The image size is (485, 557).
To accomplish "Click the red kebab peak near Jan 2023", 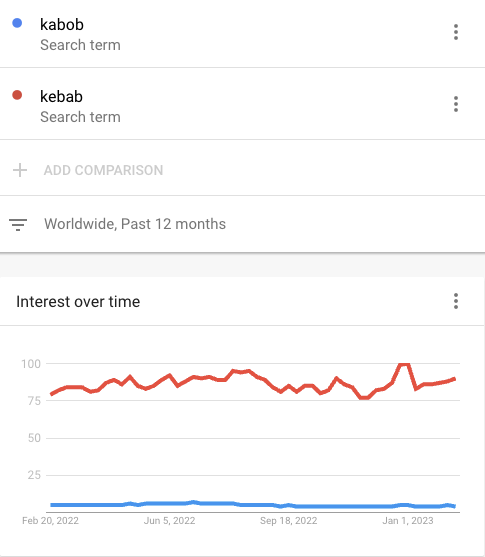I will 405,364.
